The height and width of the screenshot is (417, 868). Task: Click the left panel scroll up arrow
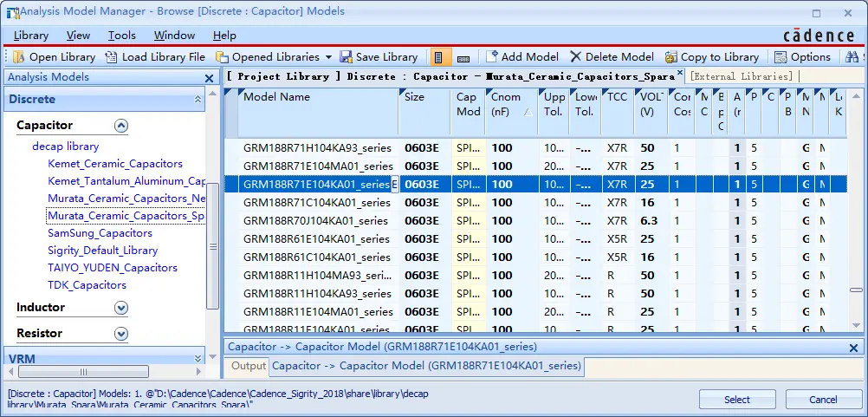tap(212, 93)
